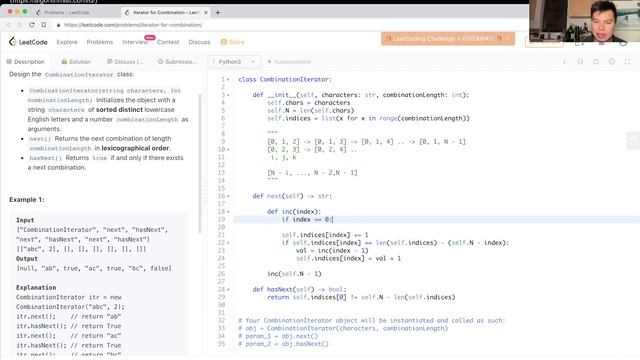Open the Discuss tab in problem panel
This screenshot has width=640, height=360.
point(125,62)
